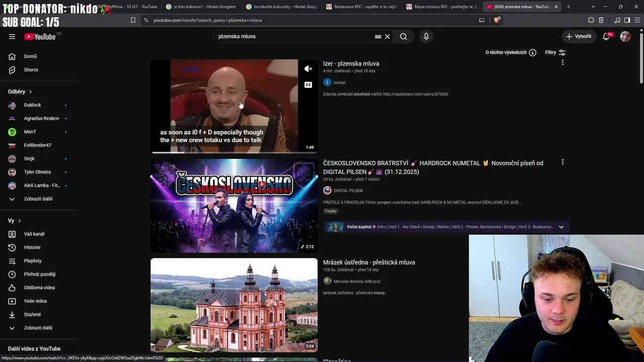This screenshot has height=362, width=644.
Task: Open the pink church video thumbnail
Action: 234,305
